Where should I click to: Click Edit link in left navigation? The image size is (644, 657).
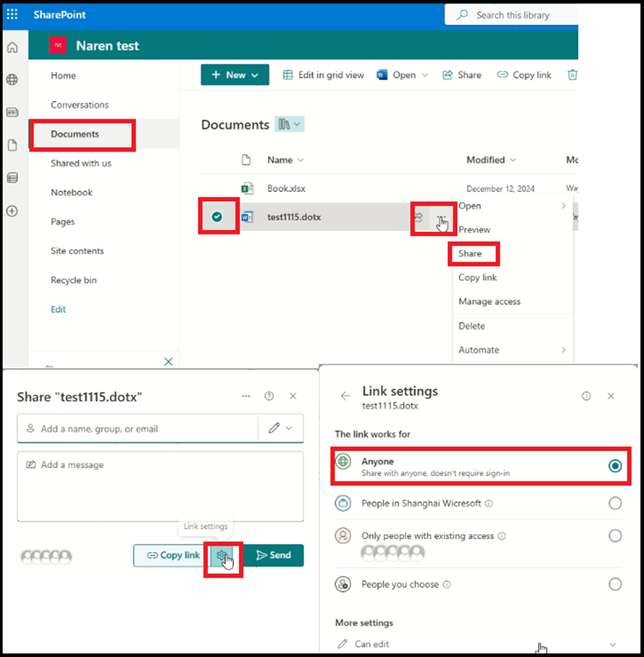[x=58, y=309]
